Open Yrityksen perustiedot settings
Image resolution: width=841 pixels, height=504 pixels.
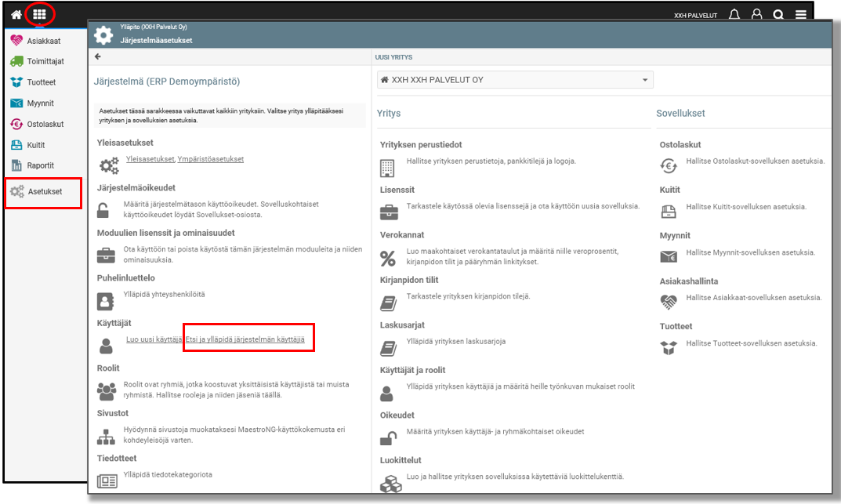pos(421,145)
